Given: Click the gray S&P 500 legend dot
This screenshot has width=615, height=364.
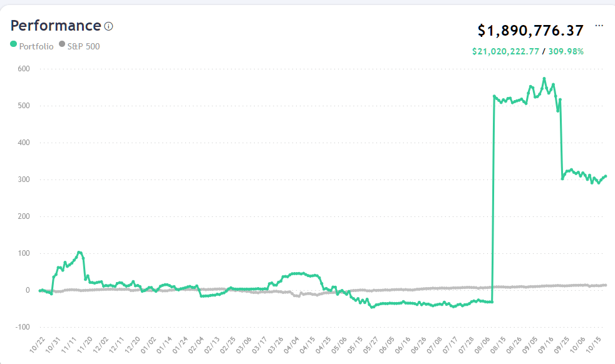Looking at the screenshot, I should click(62, 45).
